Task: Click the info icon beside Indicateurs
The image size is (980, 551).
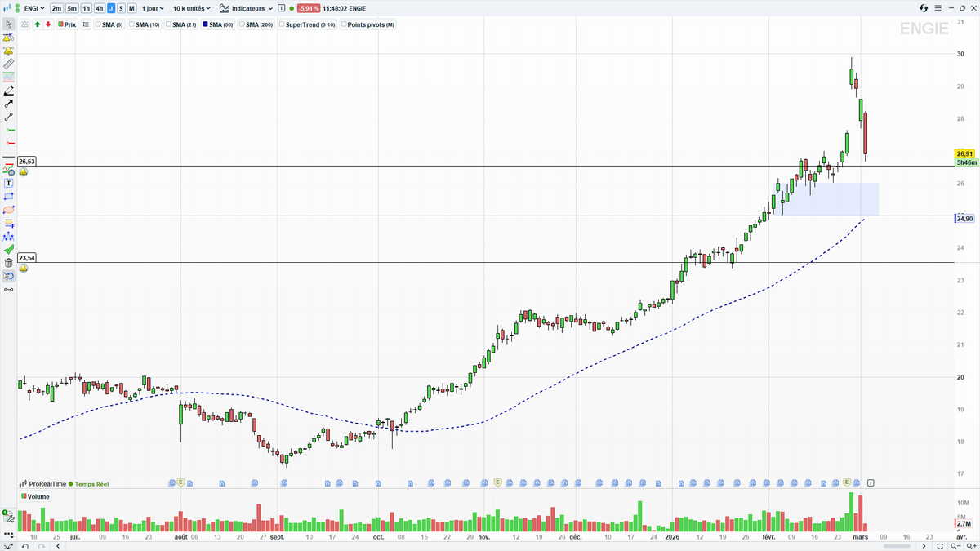Action: tap(281, 8)
